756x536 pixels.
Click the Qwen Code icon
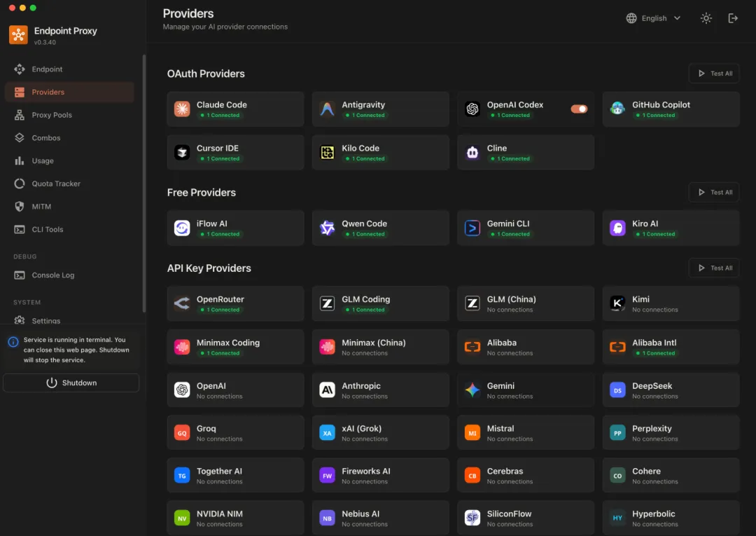[327, 228]
